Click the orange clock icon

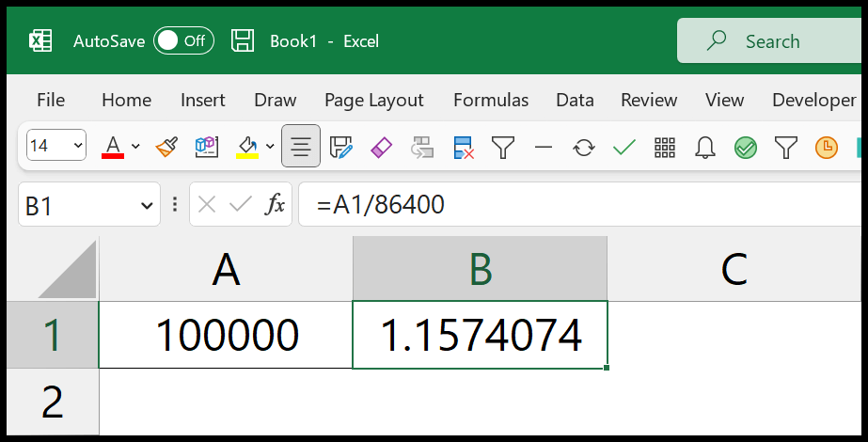tap(827, 148)
